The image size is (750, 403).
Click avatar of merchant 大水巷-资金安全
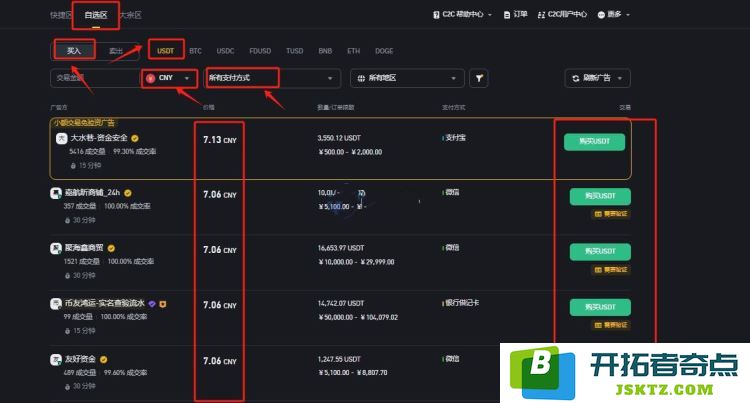(61, 139)
